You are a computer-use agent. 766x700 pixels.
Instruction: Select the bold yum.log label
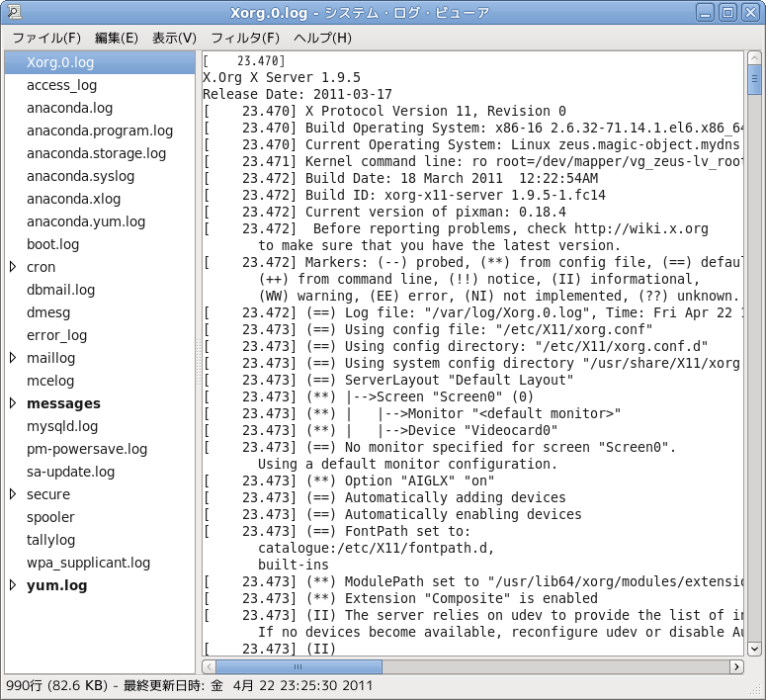pyautogui.click(x=57, y=585)
